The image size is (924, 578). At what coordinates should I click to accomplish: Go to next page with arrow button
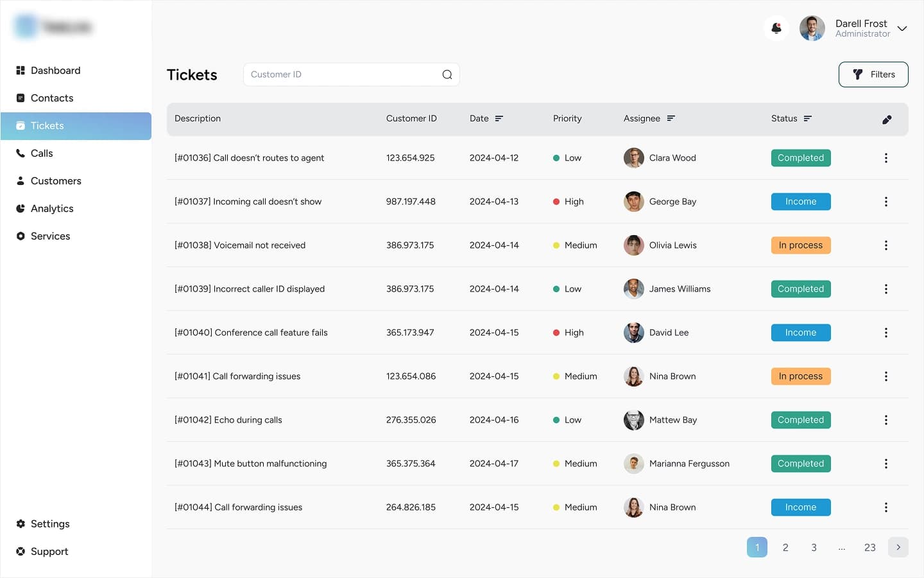[898, 547]
